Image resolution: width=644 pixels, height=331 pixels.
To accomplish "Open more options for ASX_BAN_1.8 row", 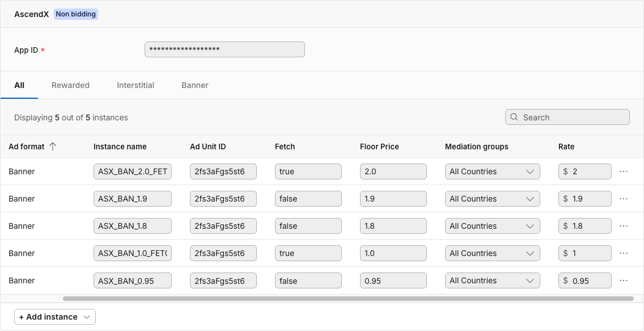I will (623, 226).
